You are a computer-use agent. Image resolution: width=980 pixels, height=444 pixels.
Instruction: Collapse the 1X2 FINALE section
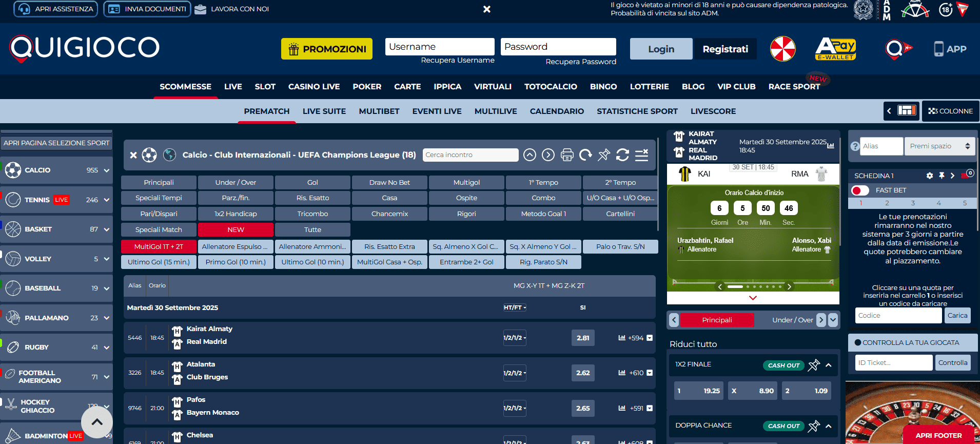tap(829, 365)
